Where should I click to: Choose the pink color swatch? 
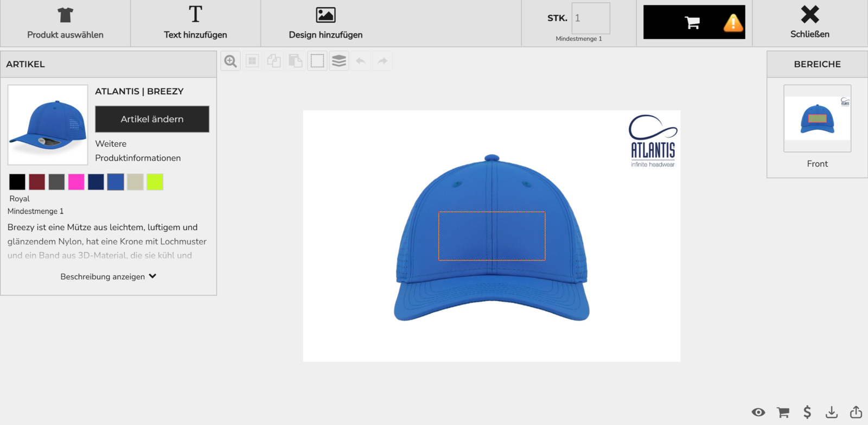[x=76, y=182]
